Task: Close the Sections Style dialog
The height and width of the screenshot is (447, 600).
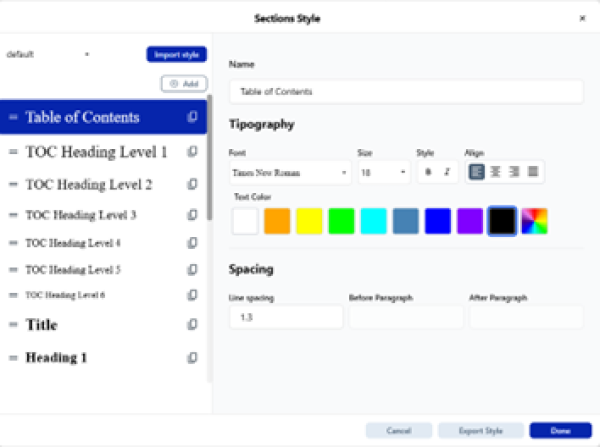Action: point(582,18)
